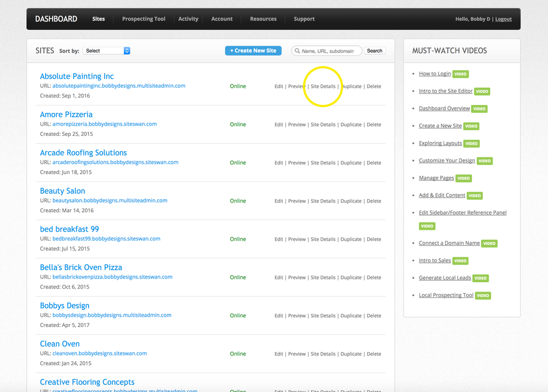Open the Resources navigation item
Viewport: 548px width, 392px height.
click(x=263, y=19)
